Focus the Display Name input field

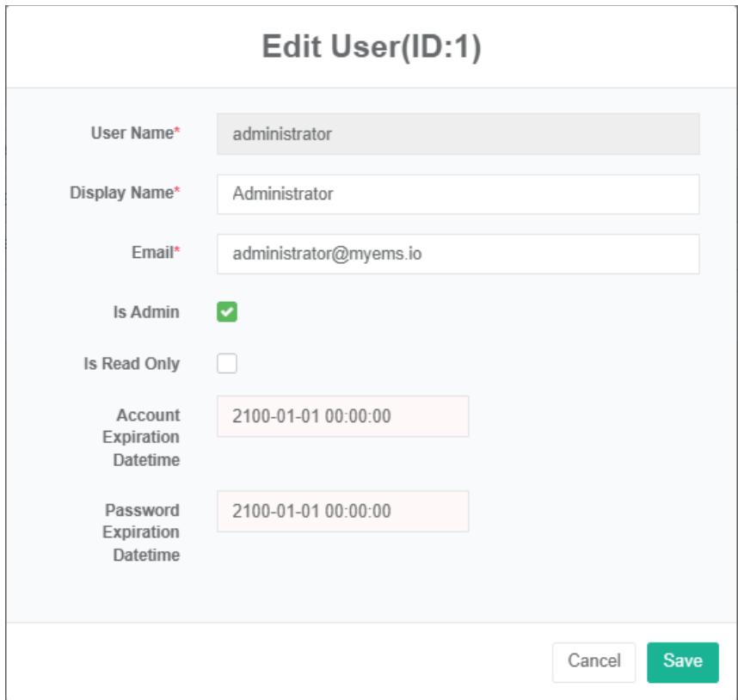coord(458,194)
